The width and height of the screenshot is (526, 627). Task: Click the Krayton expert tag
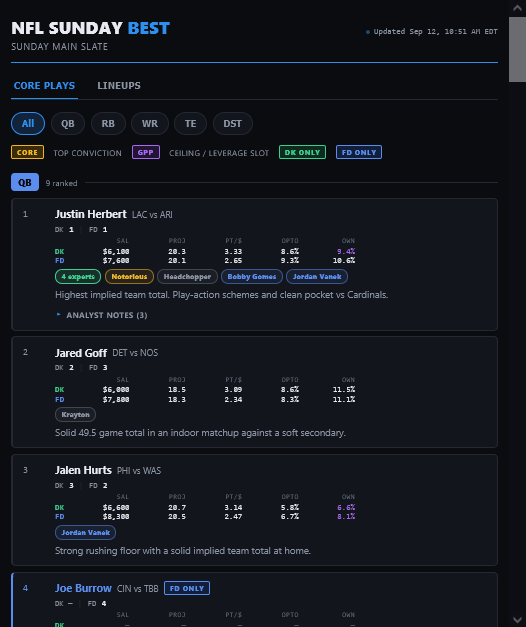75,414
